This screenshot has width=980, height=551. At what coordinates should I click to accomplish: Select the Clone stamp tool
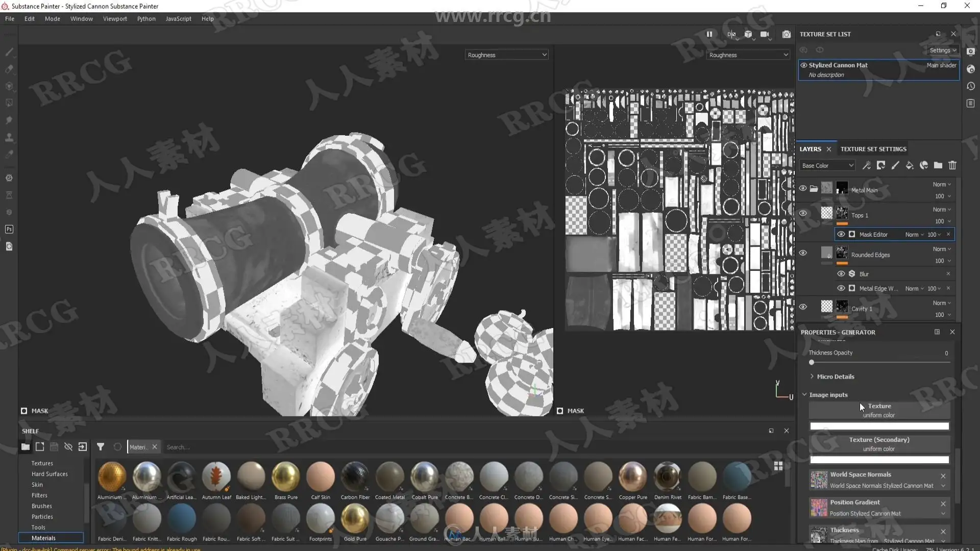(x=9, y=137)
